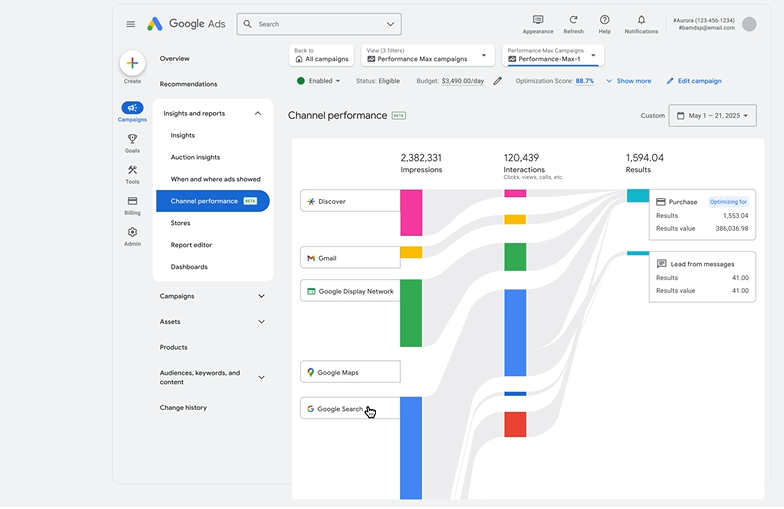
Task: Click the Google Display Network icon
Action: point(311,292)
